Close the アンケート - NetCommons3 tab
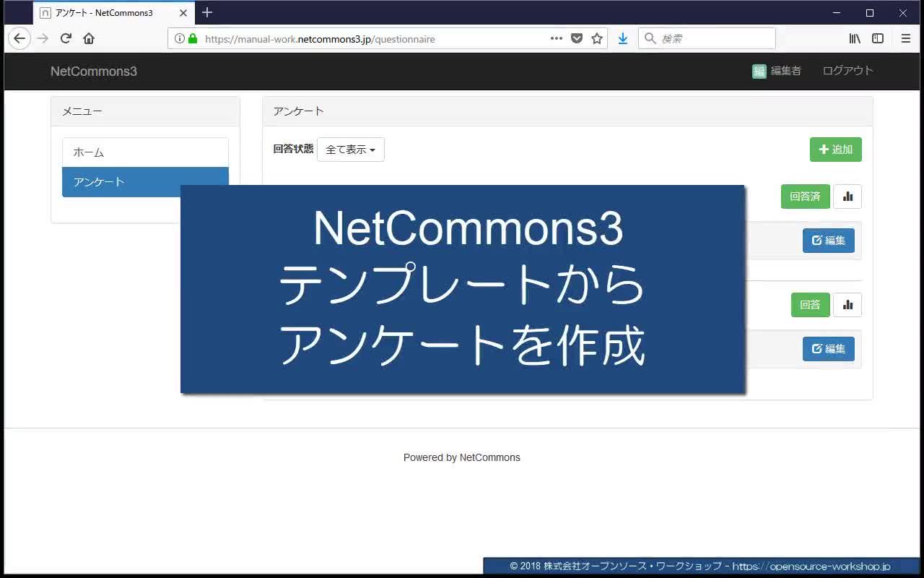This screenshot has height=578, width=924. coord(183,13)
